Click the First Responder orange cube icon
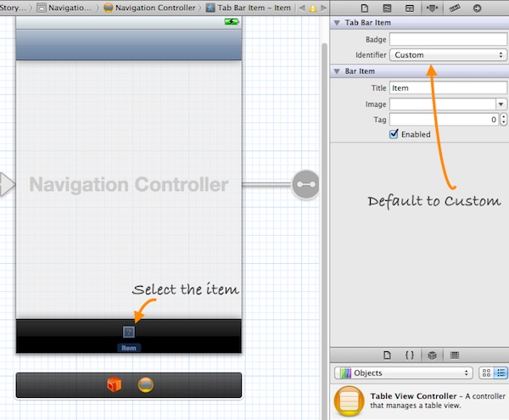Screen dimensions: 509x420 (x=114, y=385)
